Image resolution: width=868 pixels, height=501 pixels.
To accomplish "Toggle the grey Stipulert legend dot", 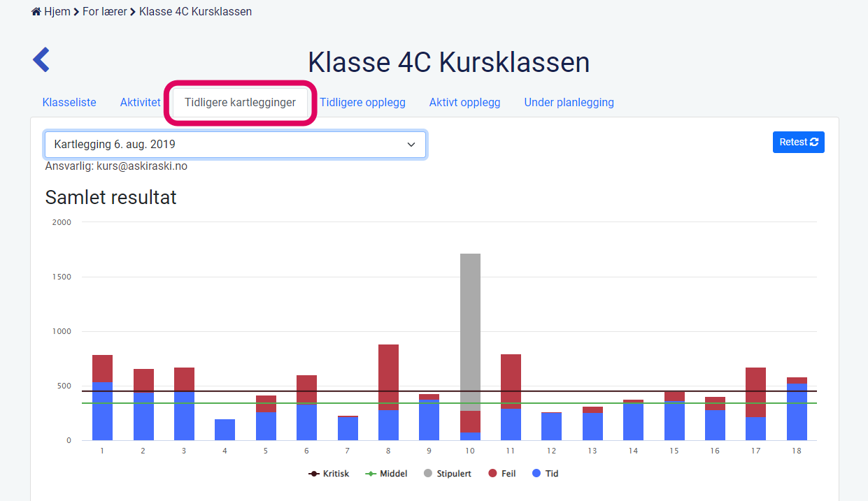I will [428, 474].
